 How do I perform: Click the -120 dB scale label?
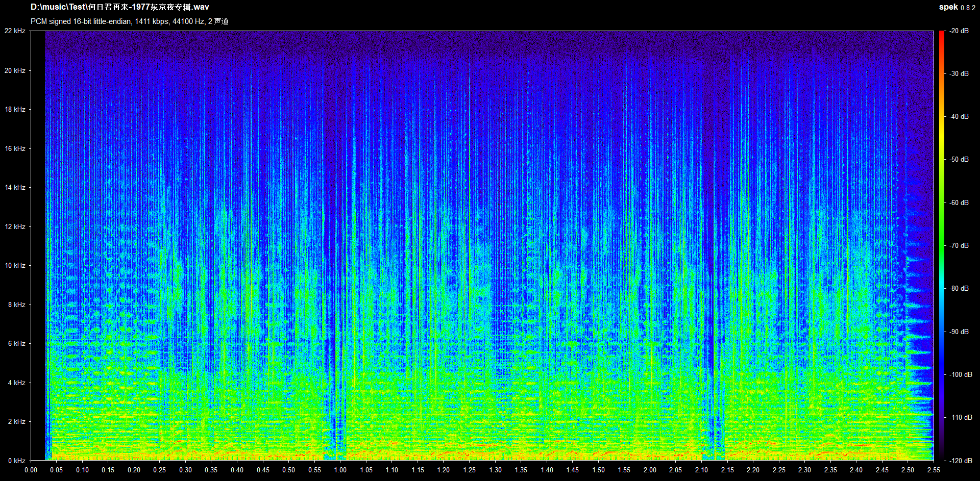click(x=961, y=461)
